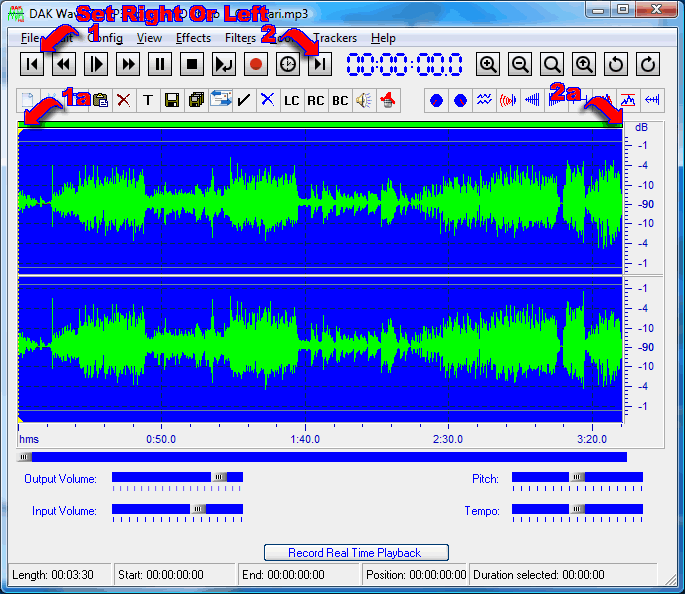Click the T trim icon
Viewport: 685px width, 594px height.
[148, 100]
